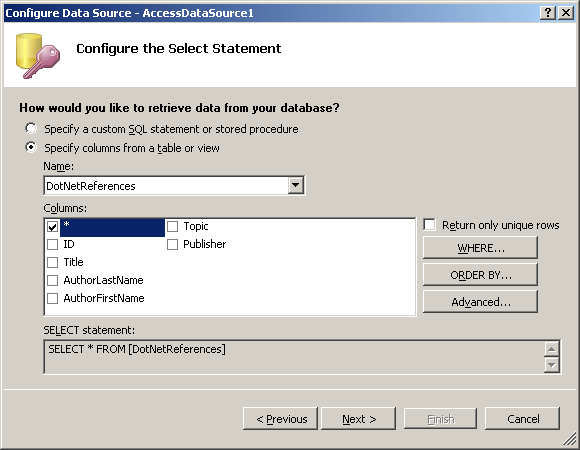
Task: Click the help question mark button
Action: point(548,13)
